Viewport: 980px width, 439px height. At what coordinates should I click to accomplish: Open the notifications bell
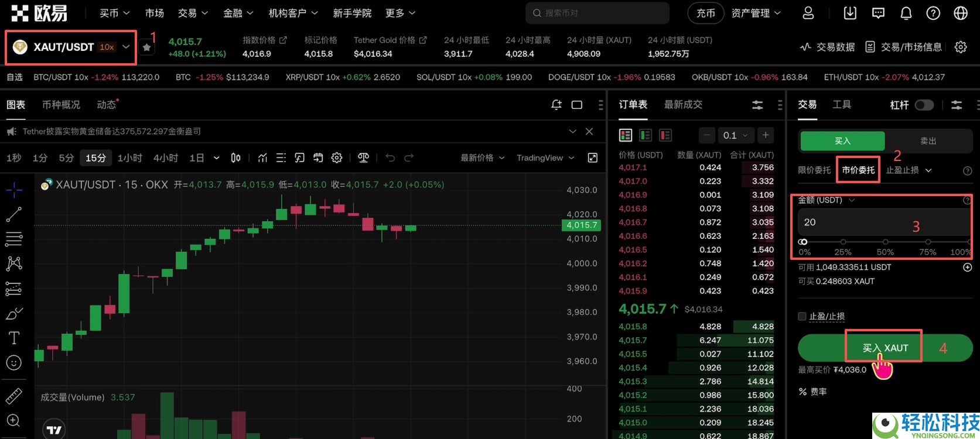click(906, 13)
